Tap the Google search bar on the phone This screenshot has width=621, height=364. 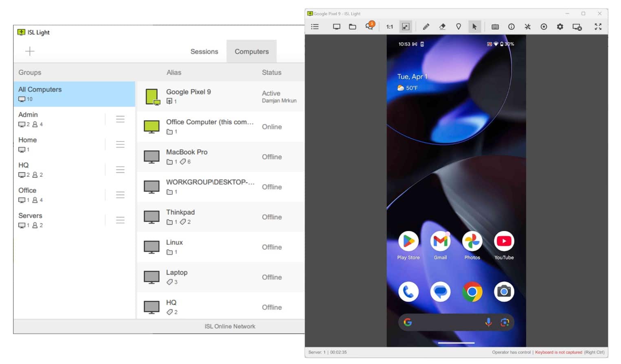448,323
